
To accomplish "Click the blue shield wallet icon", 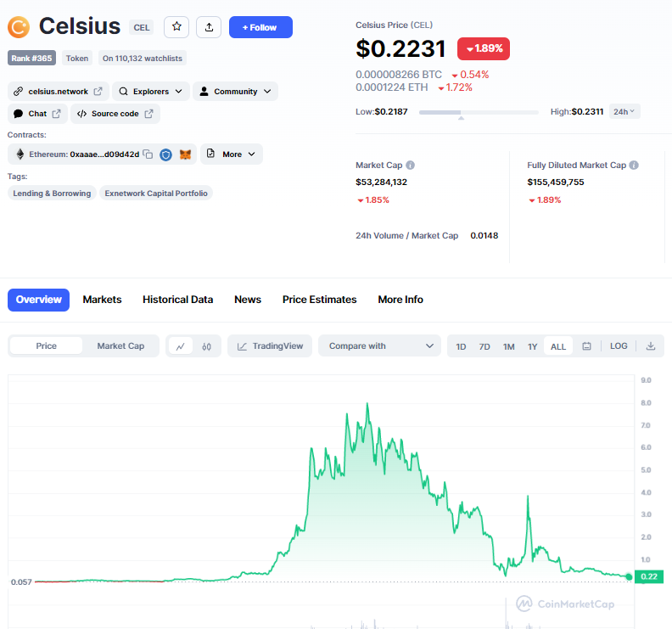I will coord(166,154).
